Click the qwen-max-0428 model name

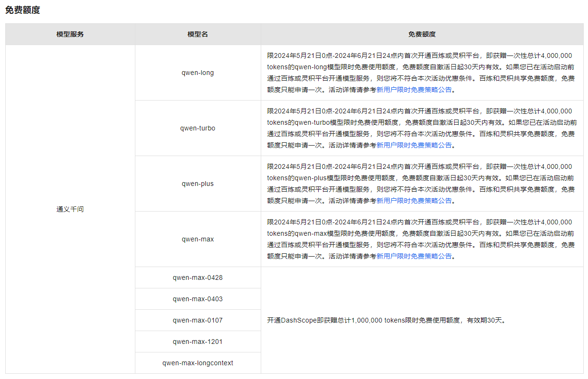point(198,277)
